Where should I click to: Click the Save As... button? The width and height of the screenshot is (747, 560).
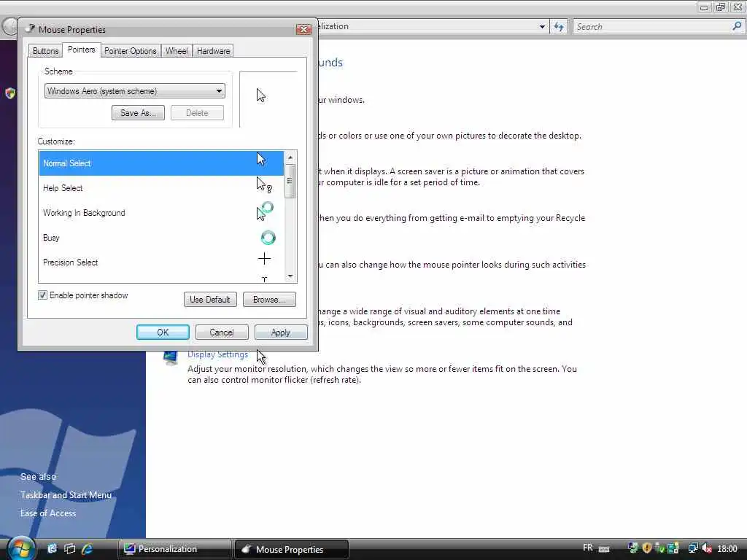pos(138,113)
